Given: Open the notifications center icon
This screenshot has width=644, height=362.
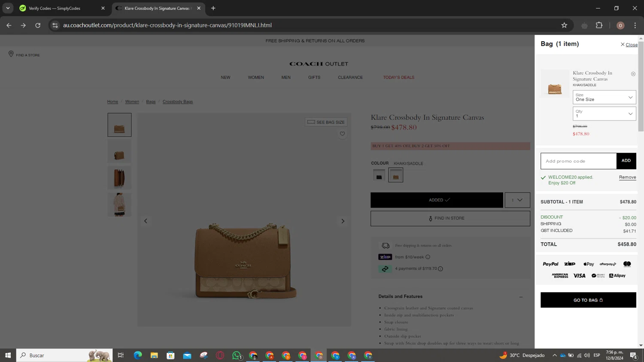Looking at the screenshot, I should point(633,355).
